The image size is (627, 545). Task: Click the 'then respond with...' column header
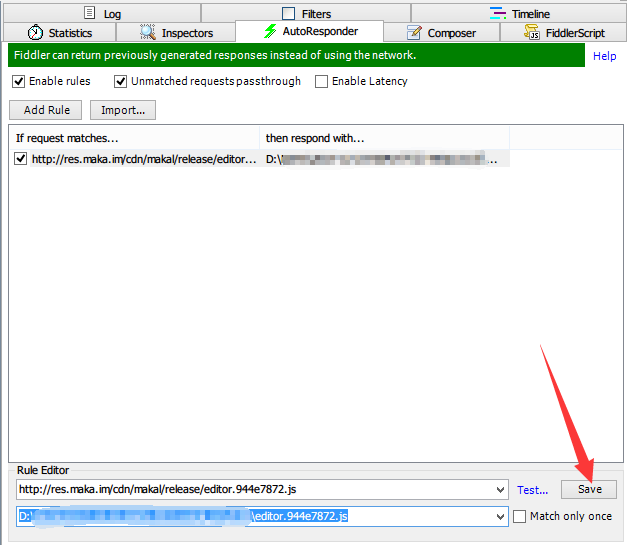click(x=385, y=138)
